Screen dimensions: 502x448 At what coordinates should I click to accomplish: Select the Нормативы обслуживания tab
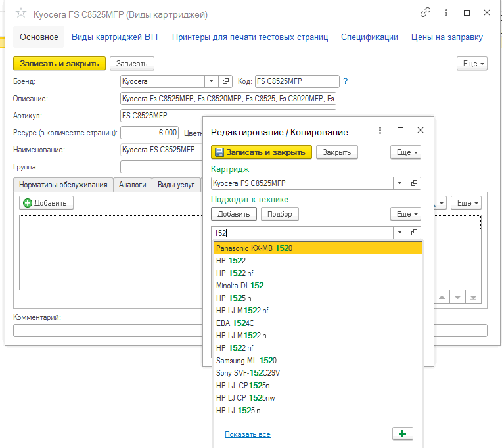pyautogui.click(x=63, y=185)
